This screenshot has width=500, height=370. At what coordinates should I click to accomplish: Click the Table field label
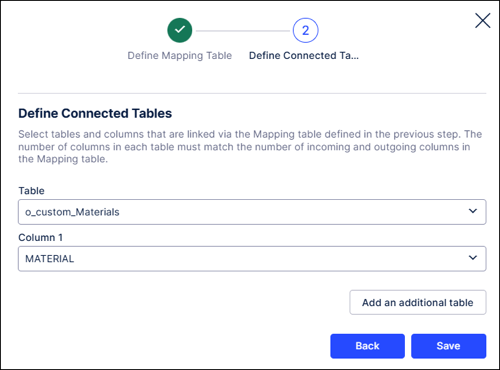[31, 191]
